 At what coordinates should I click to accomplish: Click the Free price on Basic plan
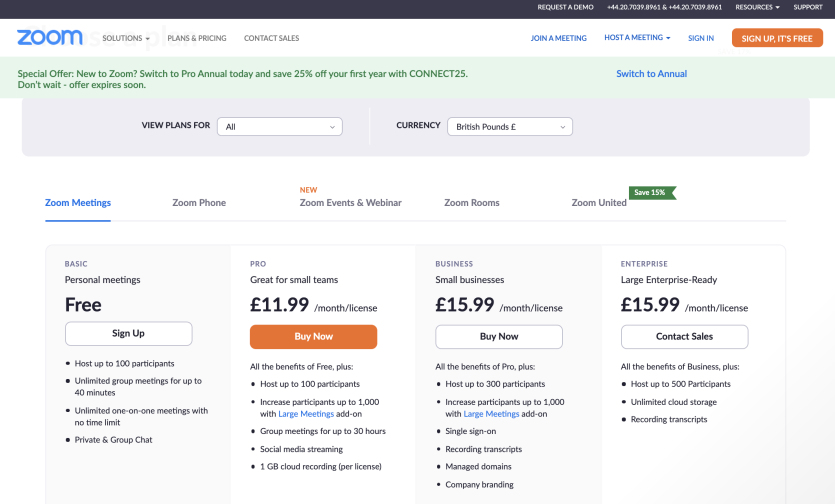(x=83, y=305)
